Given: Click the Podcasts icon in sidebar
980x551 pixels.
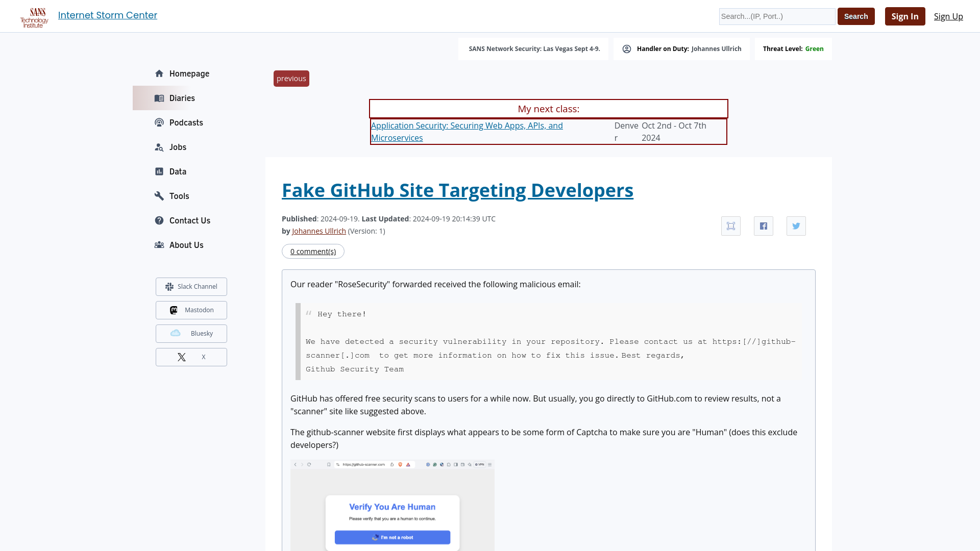Looking at the screenshot, I should click(159, 122).
